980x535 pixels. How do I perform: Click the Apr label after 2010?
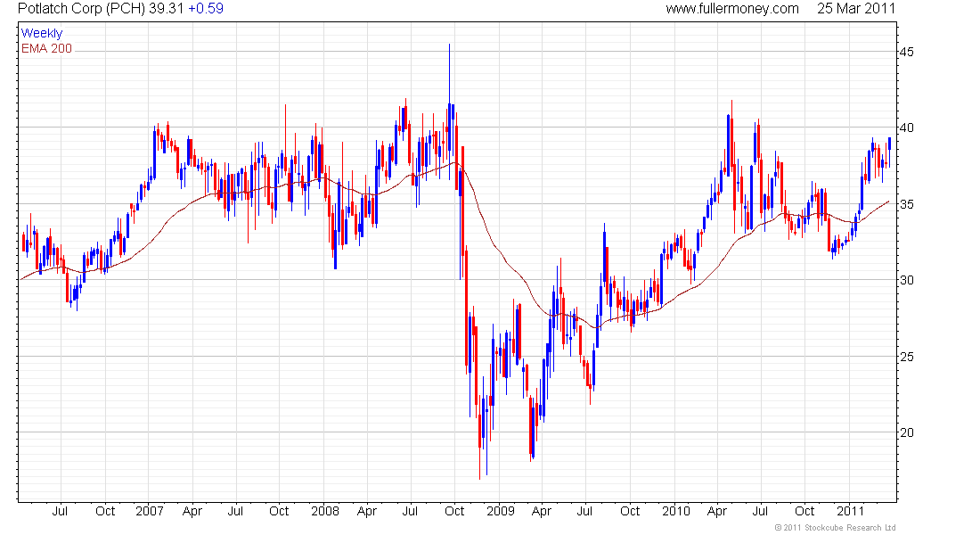tap(717, 511)
